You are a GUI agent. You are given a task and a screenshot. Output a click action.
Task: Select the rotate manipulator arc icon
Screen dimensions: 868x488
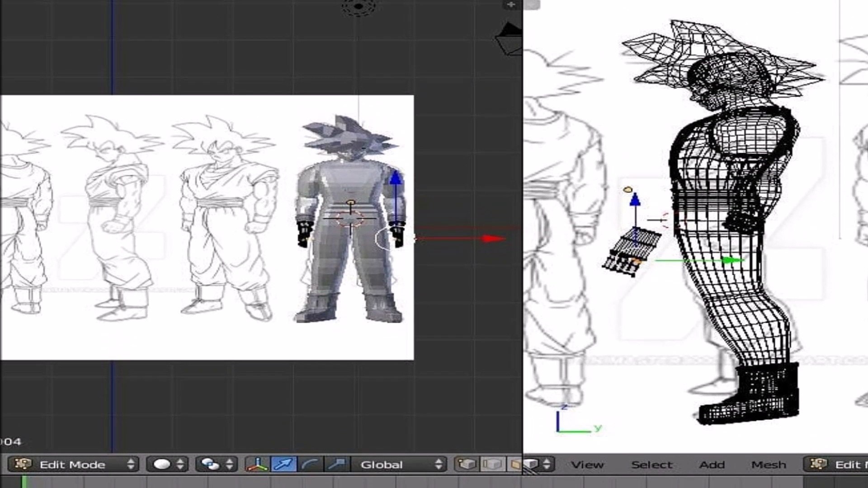tap(310, 464)
